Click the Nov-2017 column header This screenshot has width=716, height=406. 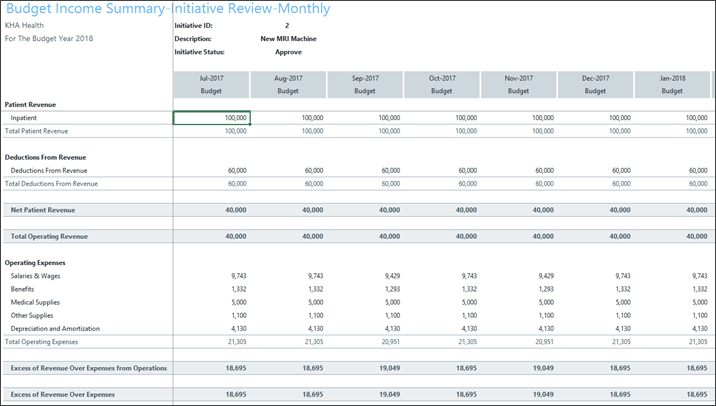coord(518,78)
